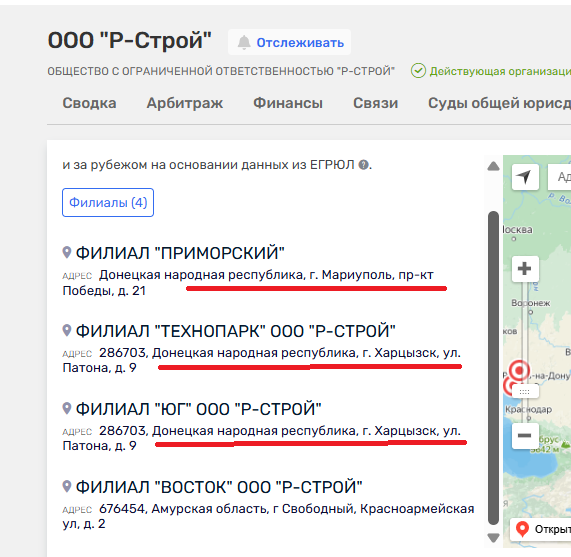
Task: Open Суды общей юрисдикции tab
Action: tap(499, 103)
